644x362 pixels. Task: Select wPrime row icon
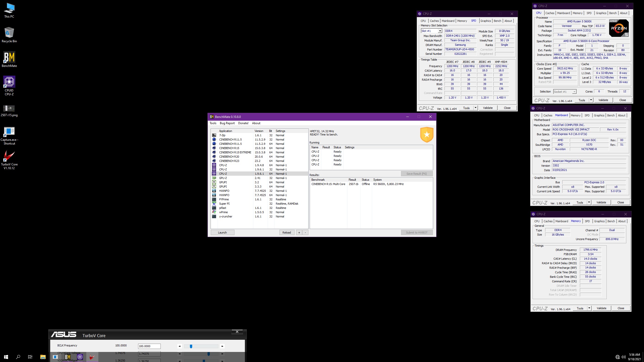click(x=214, y=212)
